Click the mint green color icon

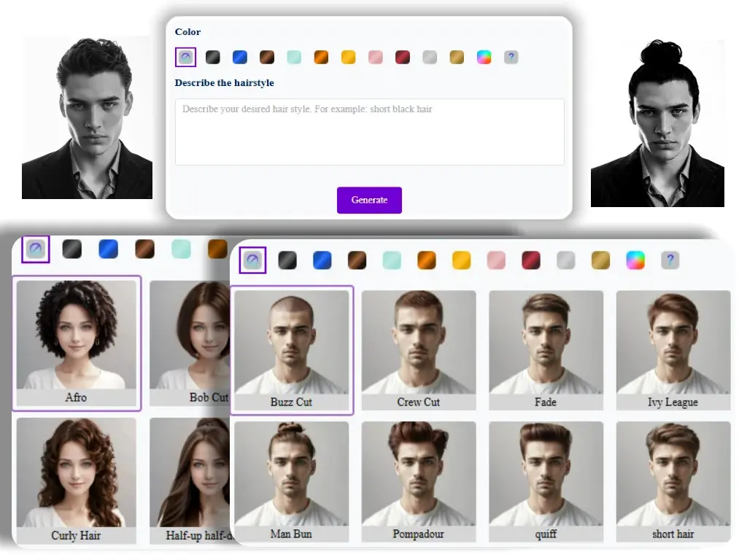pyautogui.click(x=294, y=57)
